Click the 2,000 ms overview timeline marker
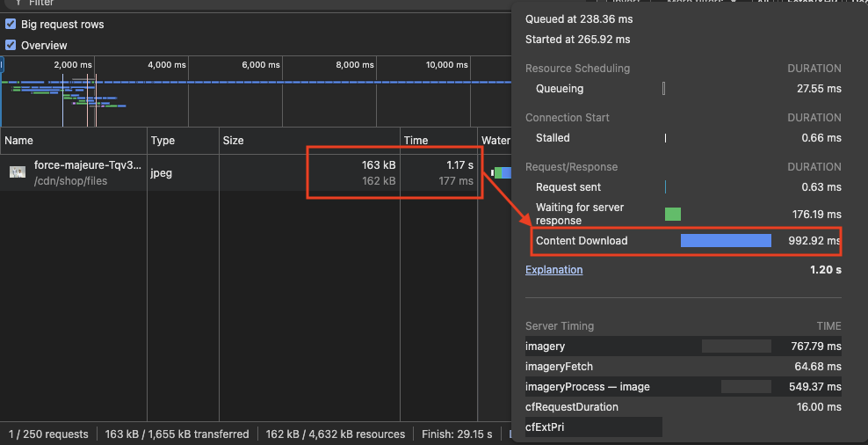The height and width of the screenshot is (445, 868). [73, 65]
